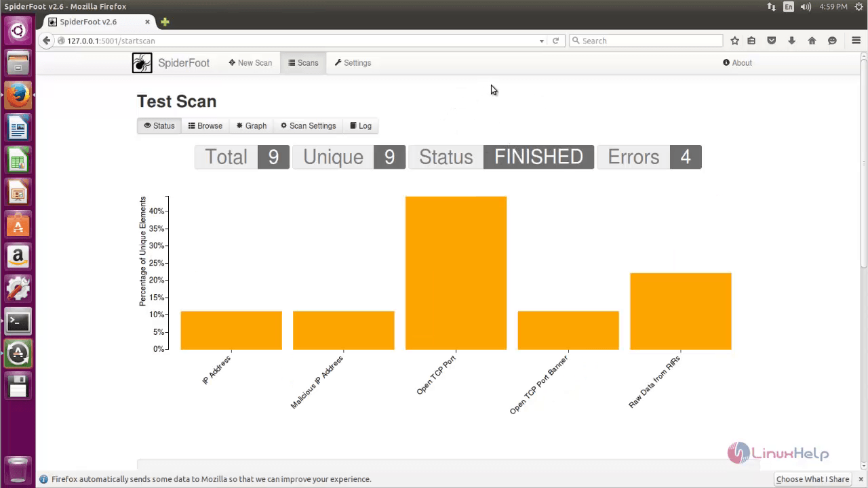
Task: Open the Downloads arrow icon
Action: click(791, 41)
